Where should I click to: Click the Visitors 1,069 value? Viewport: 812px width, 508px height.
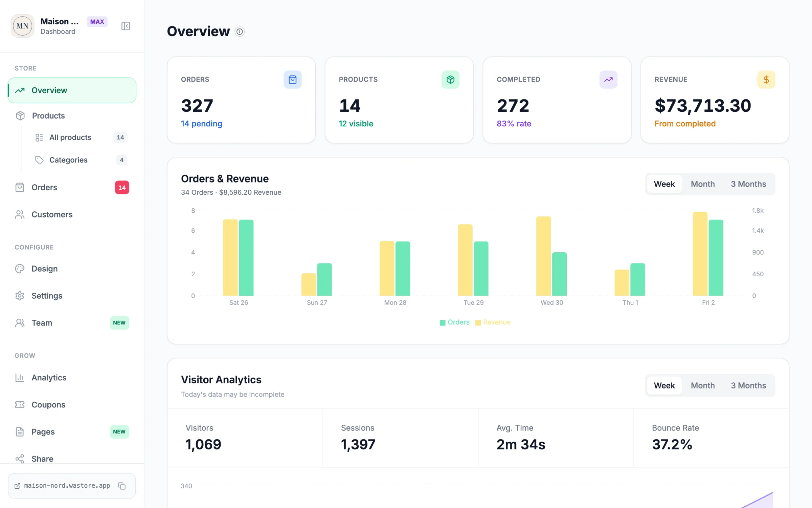pyautogui.click(x=203, y=444)
